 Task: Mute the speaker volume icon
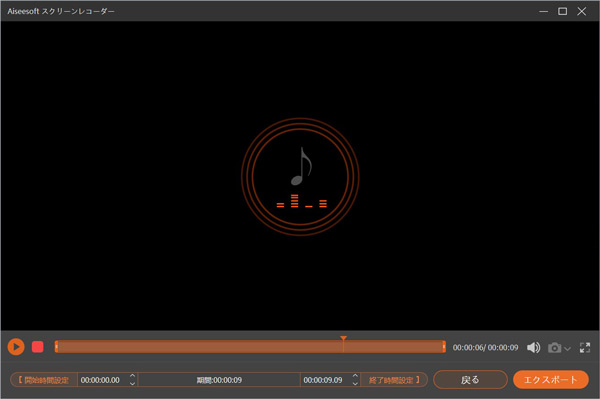tap(533, 347)
